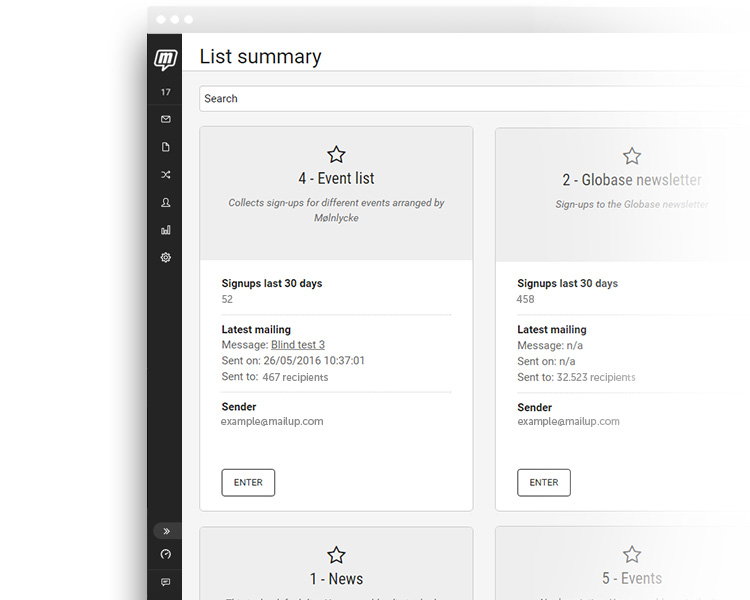The width and height of the screenshot is (750, 600).
Task: Open the Blind test 3 message link
Action: click(297, 345)
